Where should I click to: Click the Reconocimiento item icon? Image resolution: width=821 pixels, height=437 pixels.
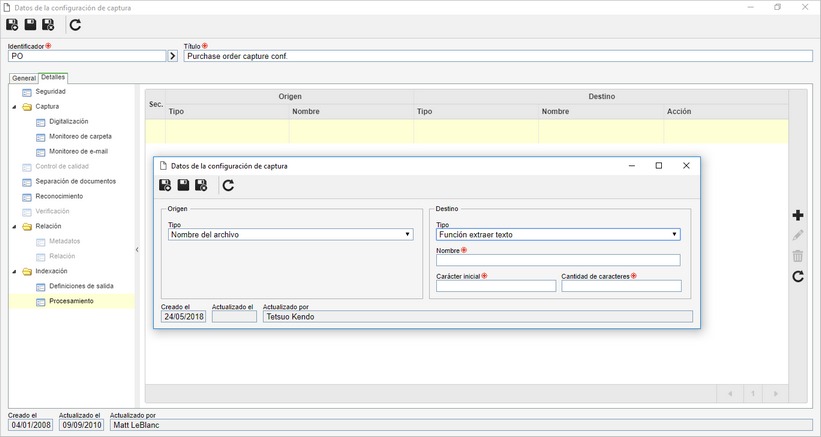coord(27,197)
